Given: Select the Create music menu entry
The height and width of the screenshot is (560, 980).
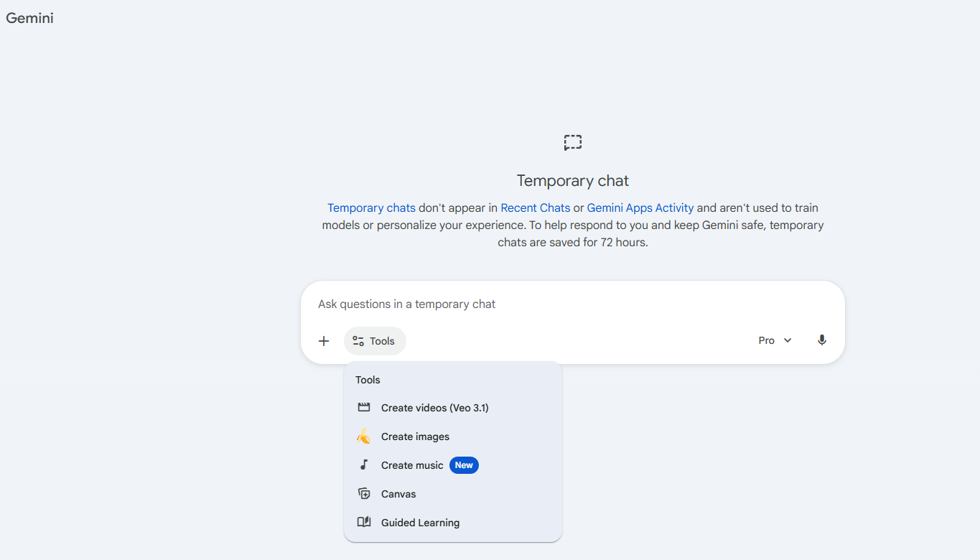Looking at the screenshot, I should point(412,465).
